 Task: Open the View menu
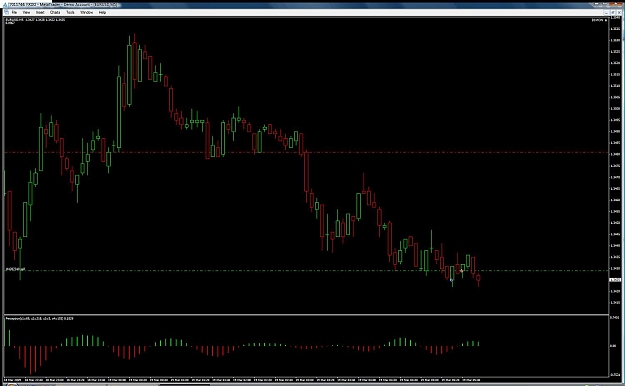pos(26,12)
